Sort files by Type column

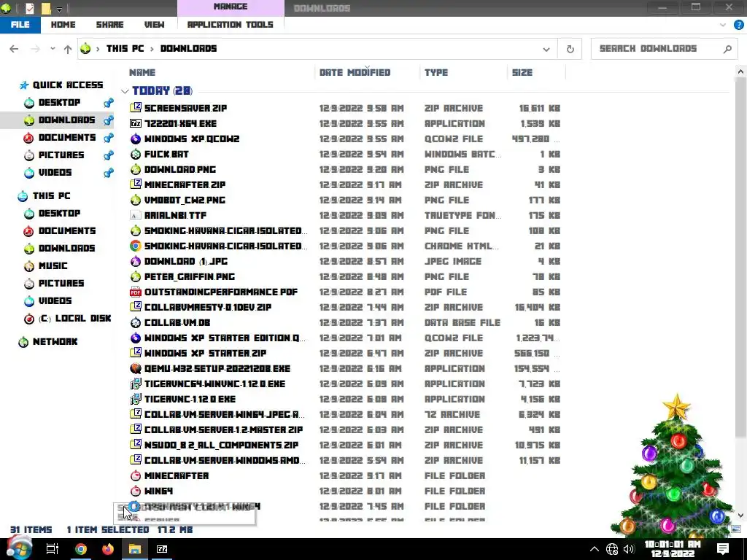[x=436, y=72]
